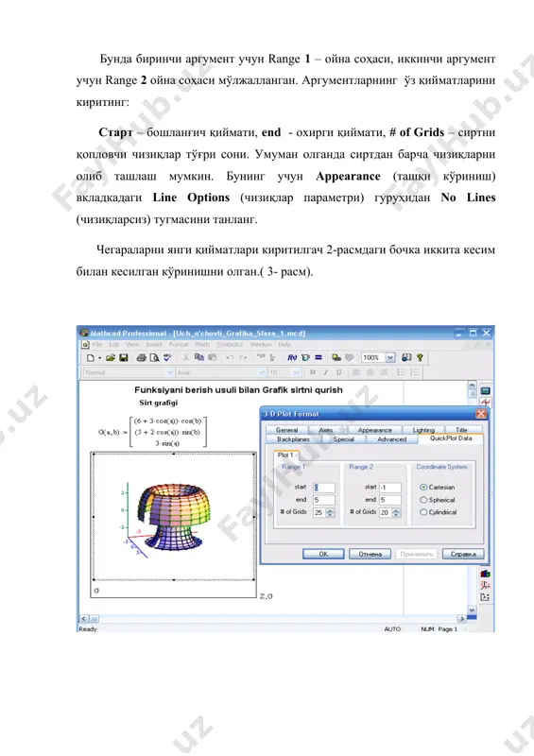Screen dimensions: 534x756
Task: Click the Print icon in the toolbar
Action: (142, 358)
